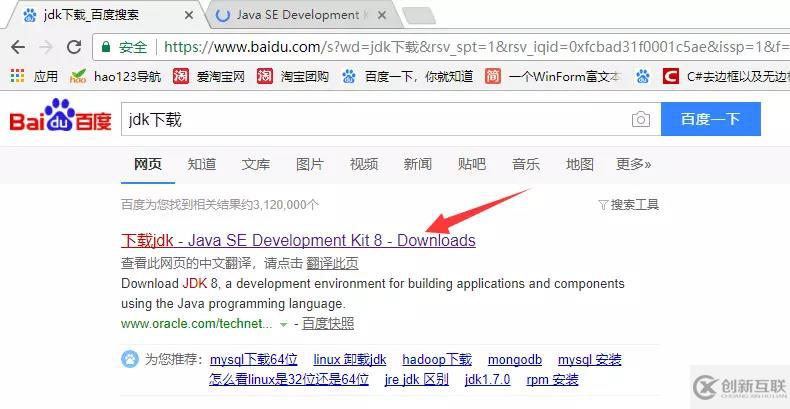This screenshot has width=790, height=409.
Task: Select the 网页 results tab
Action: pyautogui.click(x=148, y=164)
